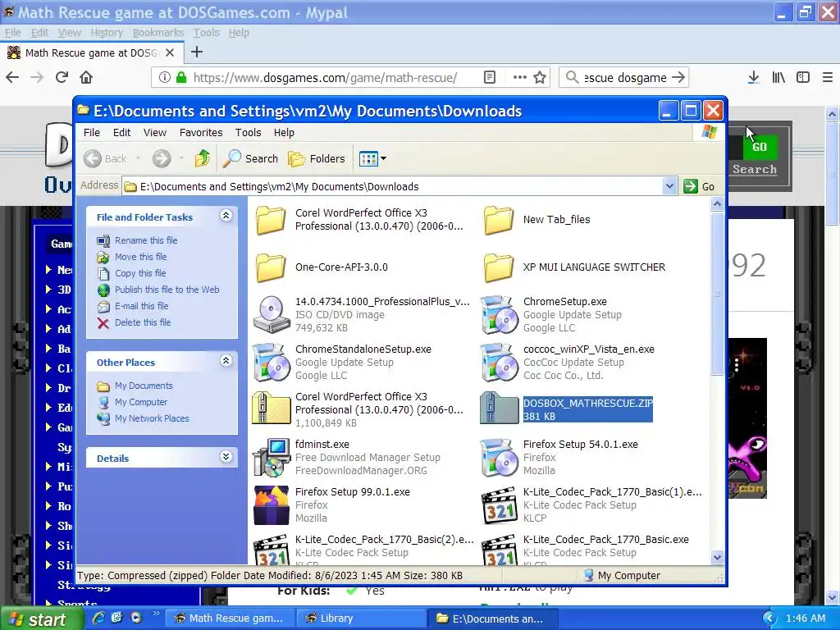Click Delete this file

pyautogui.click(x=143, y=322)
